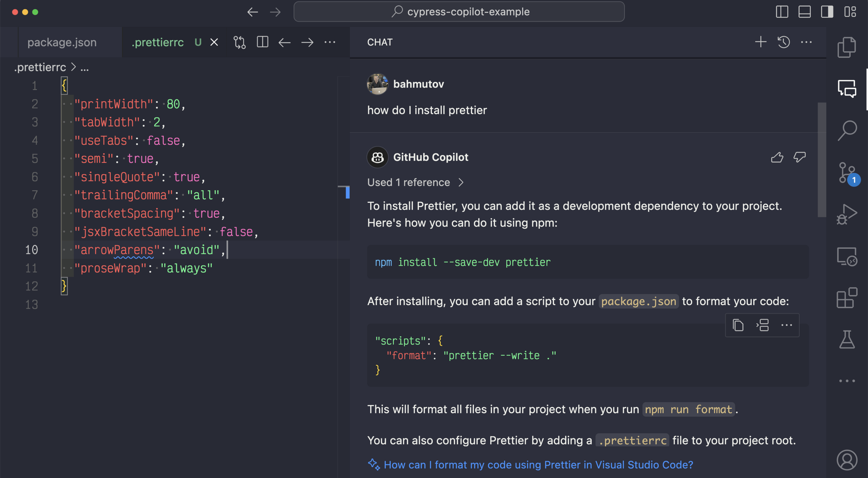This screenshot has height=478, width=868.
Task: Open Source Control view with badge
Action: point(847,173)
